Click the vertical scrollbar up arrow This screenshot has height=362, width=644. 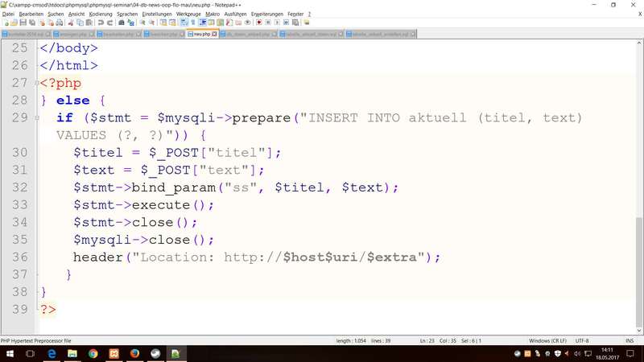639,43
